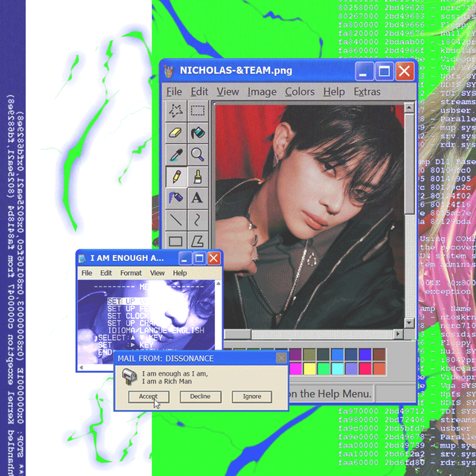Image resolution: width=476 pixels, height=476 pixels.
Task: Pick the bright blue swatch in top row
Action: click(x=337, y=354)
